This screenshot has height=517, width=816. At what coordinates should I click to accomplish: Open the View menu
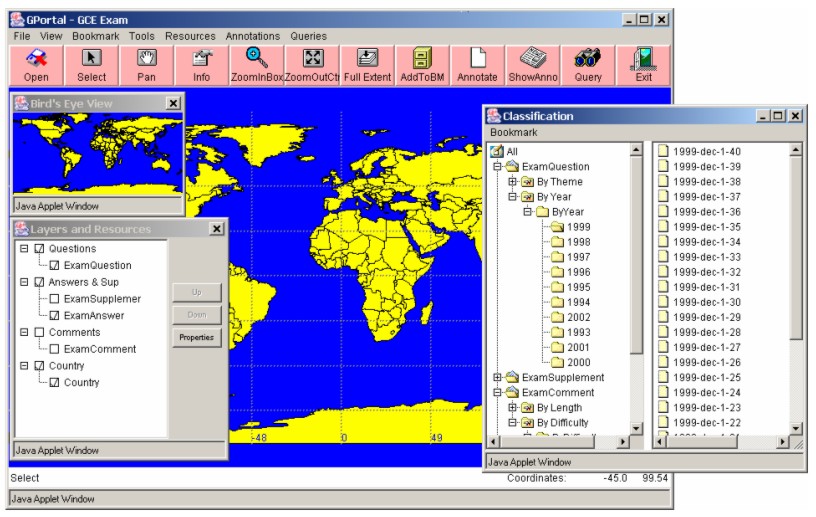point(51,36)
